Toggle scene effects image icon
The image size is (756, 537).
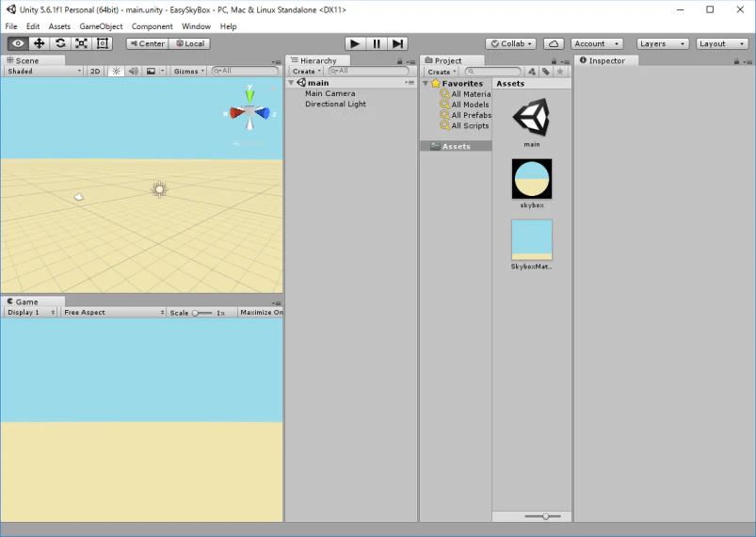pyautogui.click(x=151, y=71)
